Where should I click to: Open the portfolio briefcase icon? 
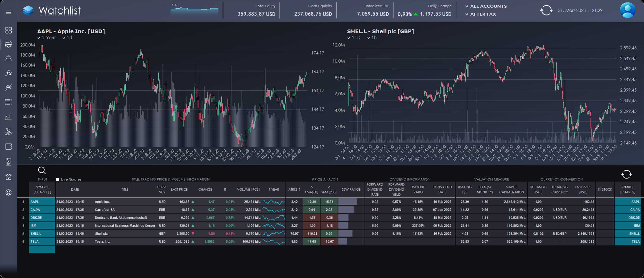coord(9,58)
